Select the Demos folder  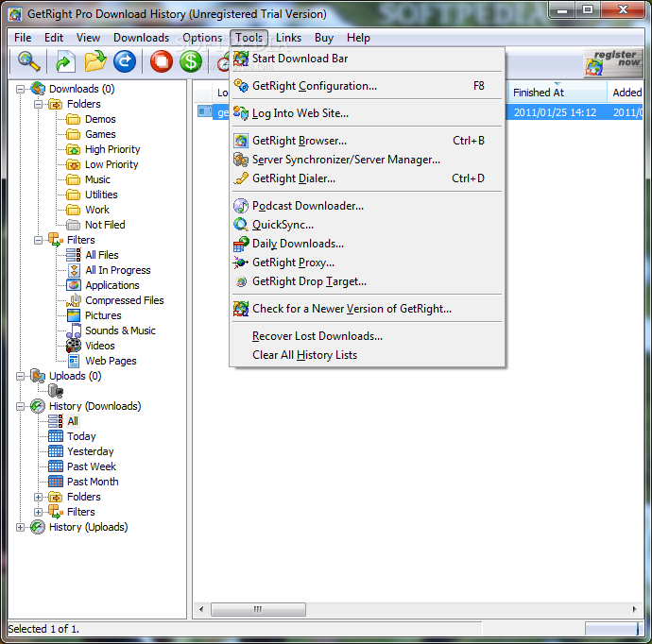pos(100,119)
